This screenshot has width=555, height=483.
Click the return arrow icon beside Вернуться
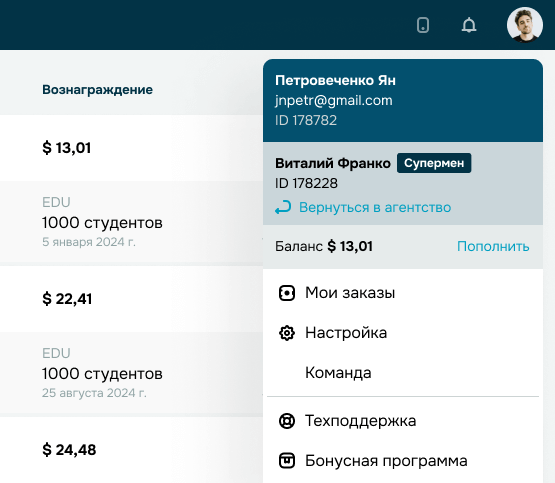(x=283, y=207)
